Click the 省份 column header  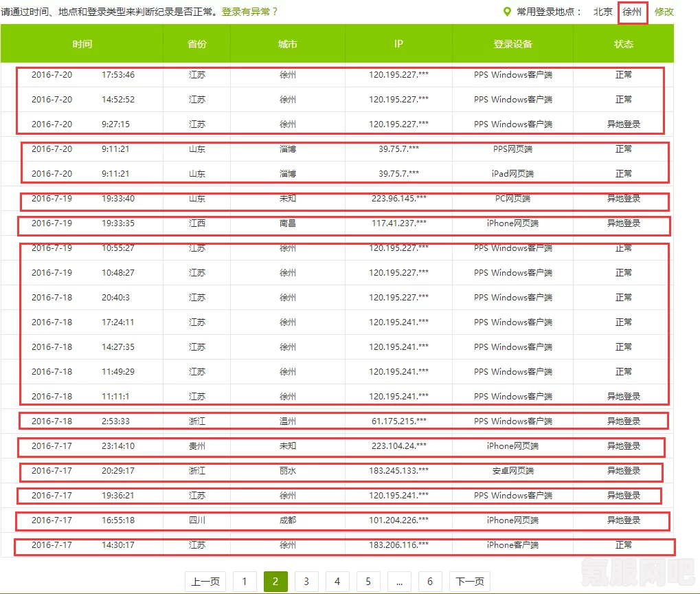coord(197,44)
